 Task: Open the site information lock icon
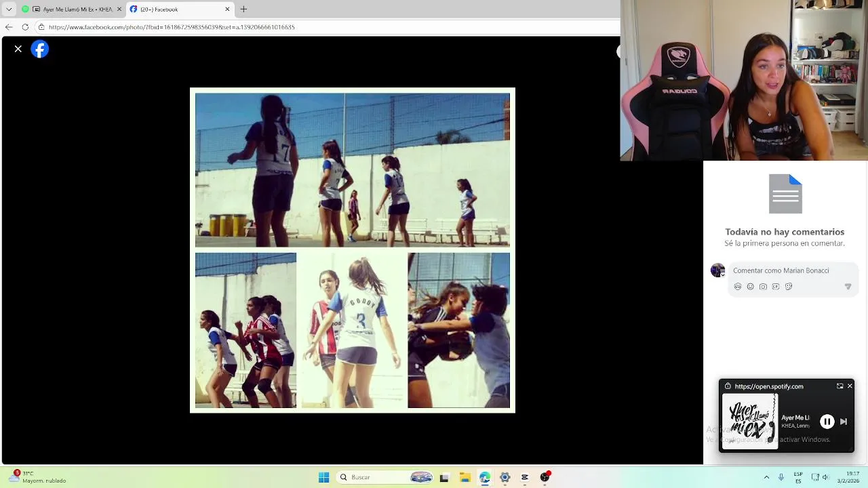41,27
